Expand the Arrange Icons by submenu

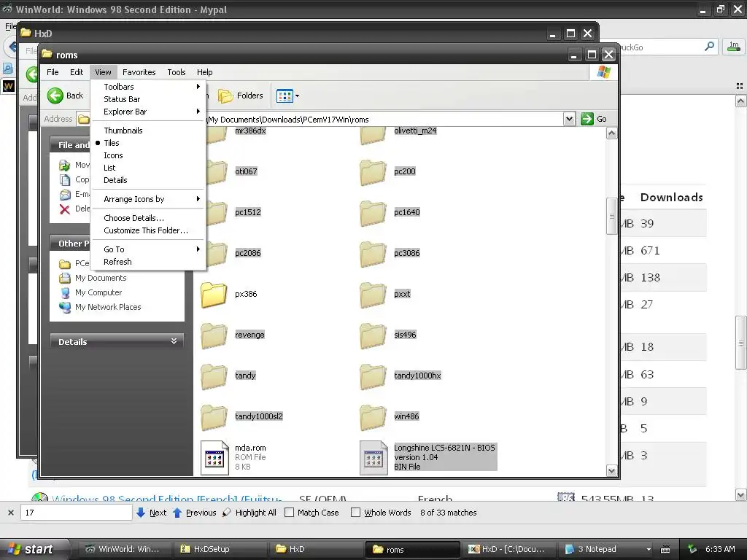click(147, 199)
